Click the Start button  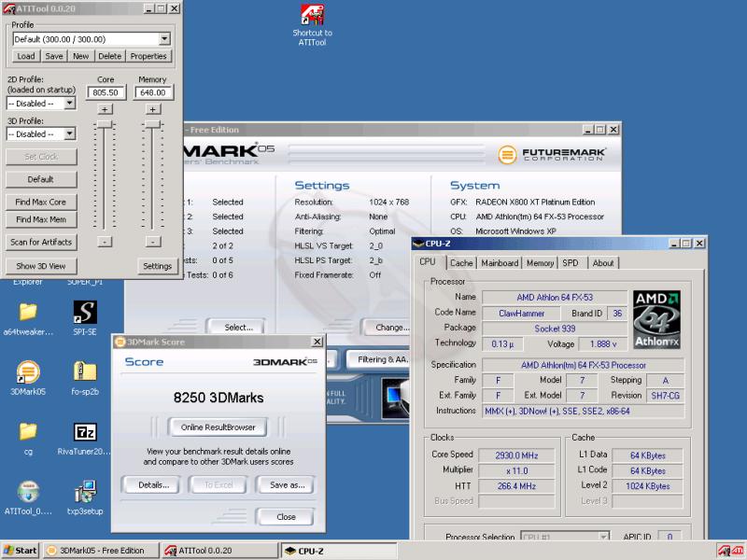(x=20, y=551)
